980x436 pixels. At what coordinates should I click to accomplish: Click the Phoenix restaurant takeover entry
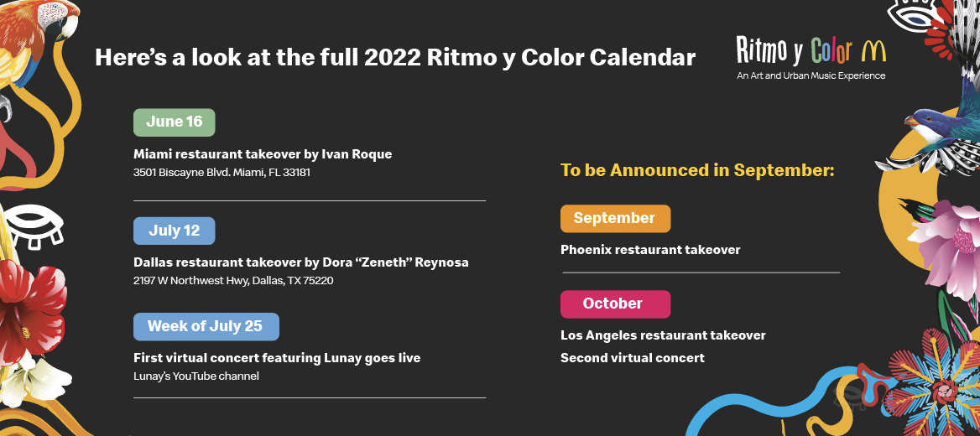[650, 250]
